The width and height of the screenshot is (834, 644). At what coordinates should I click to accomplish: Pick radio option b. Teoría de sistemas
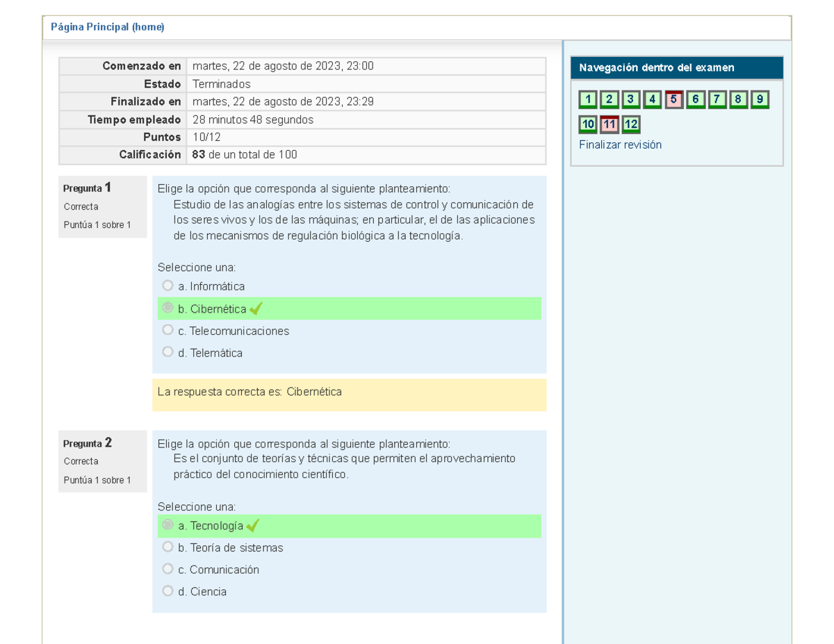tap(167, 547)
